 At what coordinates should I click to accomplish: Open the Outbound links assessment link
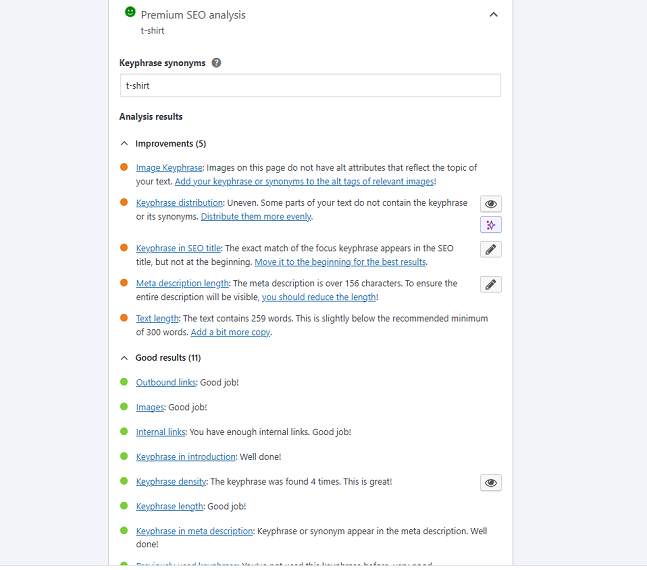click(x=166, y=383)
